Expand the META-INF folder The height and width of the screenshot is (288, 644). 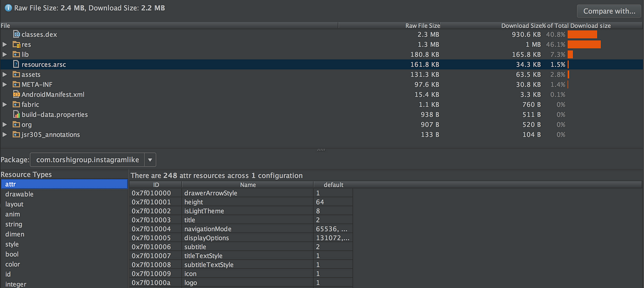[5, 85]
